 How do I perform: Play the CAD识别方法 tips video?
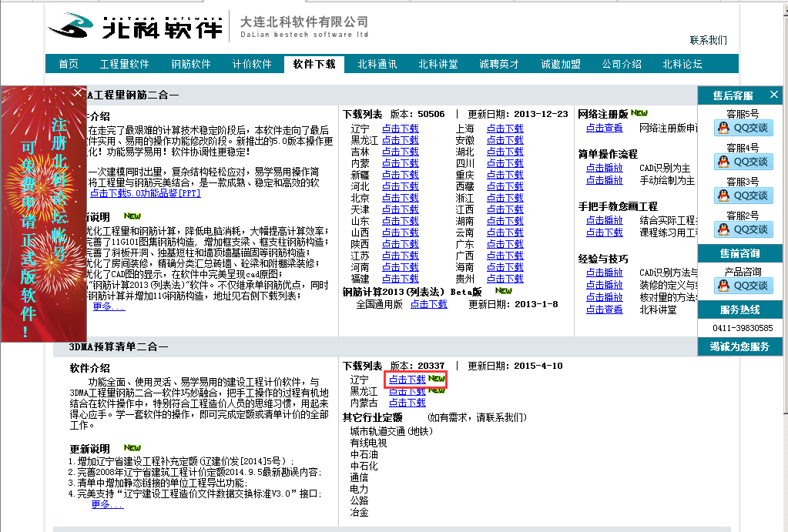(x=605, y=273)
